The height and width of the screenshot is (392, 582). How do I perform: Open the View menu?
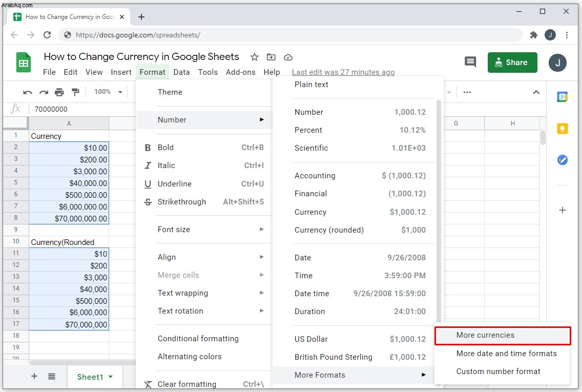pyautogui.click(x=94, y=72)
